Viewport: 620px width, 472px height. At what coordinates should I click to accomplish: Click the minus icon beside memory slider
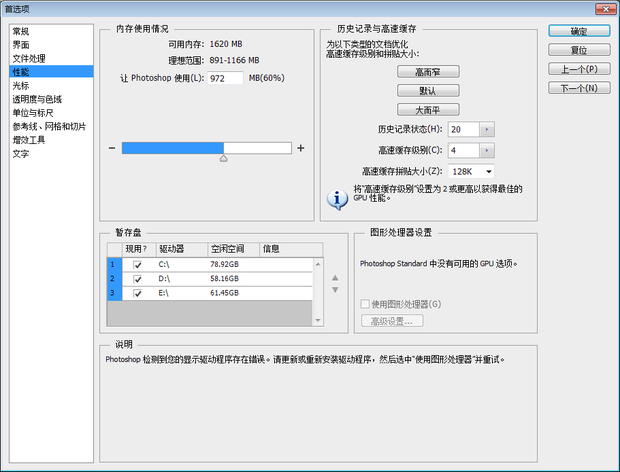[112, 148]
